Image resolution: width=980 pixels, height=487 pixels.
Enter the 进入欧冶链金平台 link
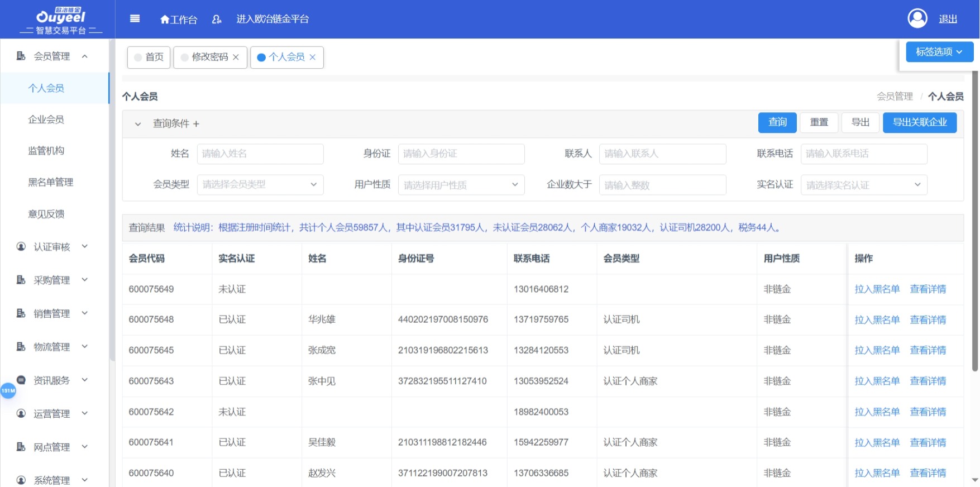click(x=273, y=19)
